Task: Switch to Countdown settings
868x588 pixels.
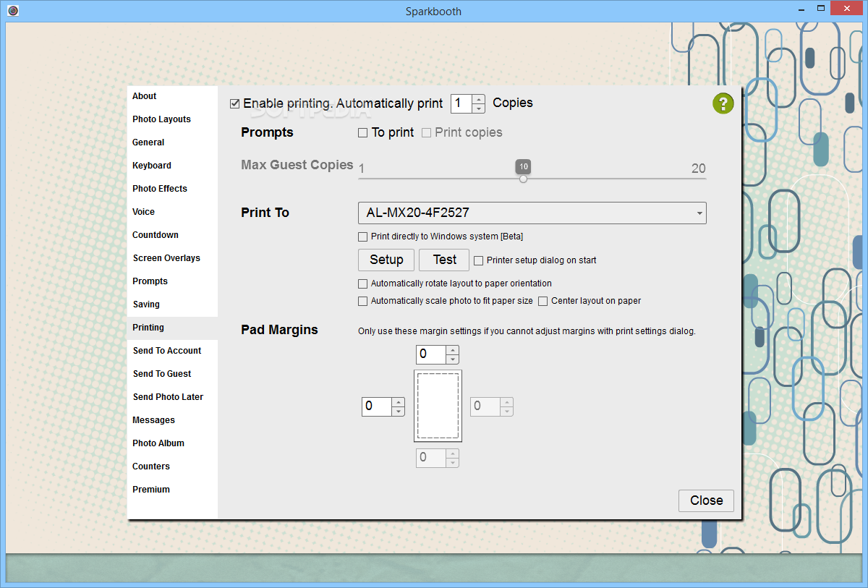Action: [x=172, y=235]
